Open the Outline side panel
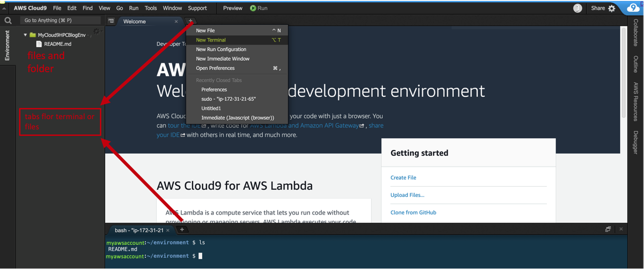The width and height of the screenshot is (644, 269). pyautogui.click(x=636, y=64)
